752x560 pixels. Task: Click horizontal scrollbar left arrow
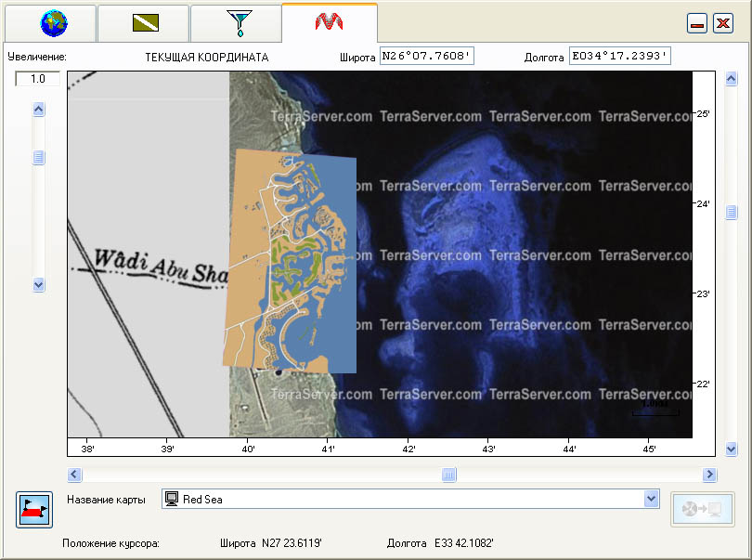point(74,475)
